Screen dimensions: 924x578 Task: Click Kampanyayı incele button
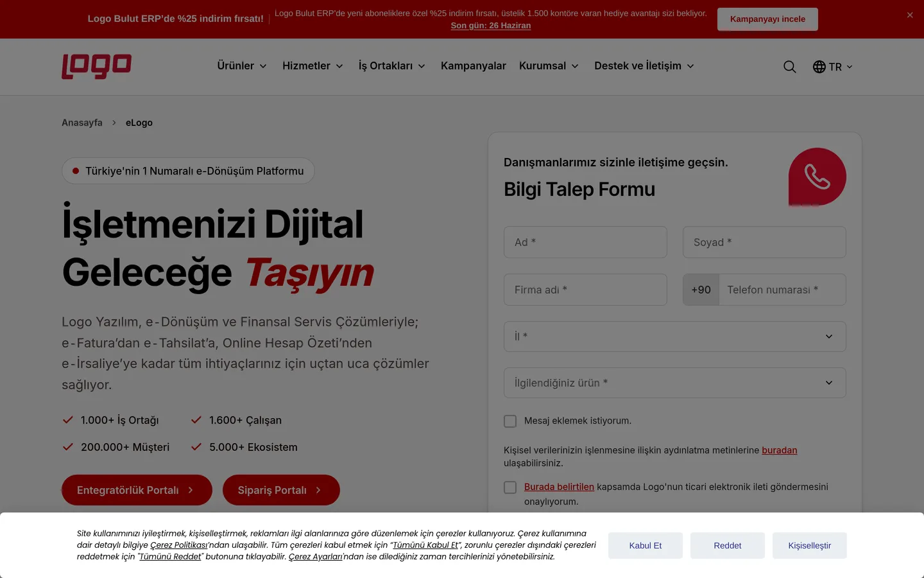click(767, 19)
